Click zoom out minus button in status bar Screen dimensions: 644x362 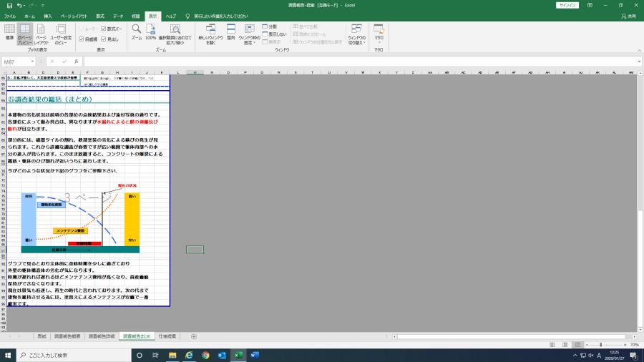coord(587,345)
